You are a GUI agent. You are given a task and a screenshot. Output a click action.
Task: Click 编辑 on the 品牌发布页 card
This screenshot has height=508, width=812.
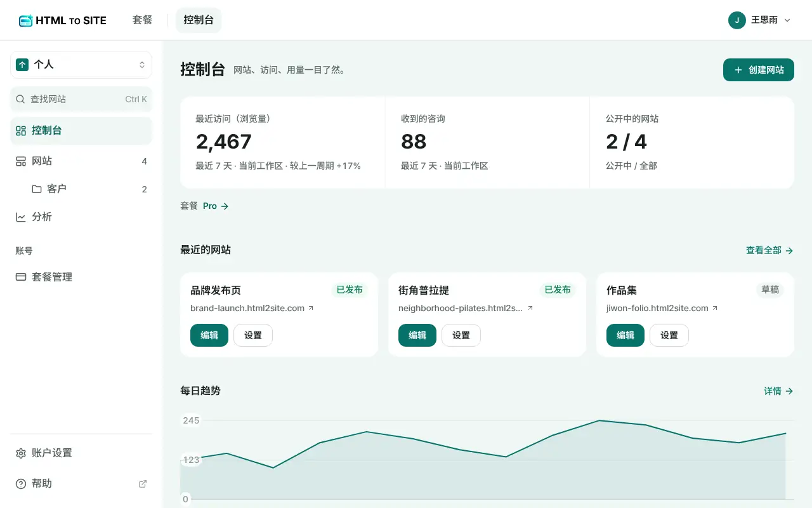pos(209,335)
